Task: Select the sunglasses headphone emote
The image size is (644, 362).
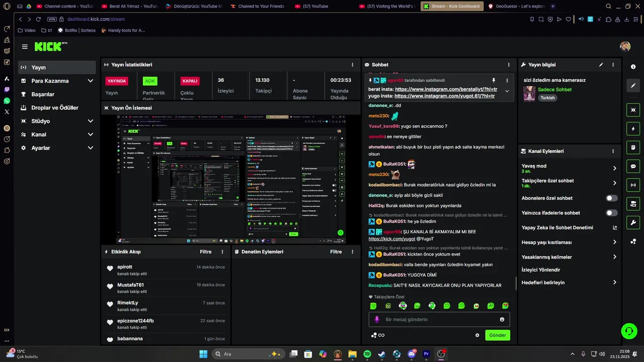Action: click(403, 306)
